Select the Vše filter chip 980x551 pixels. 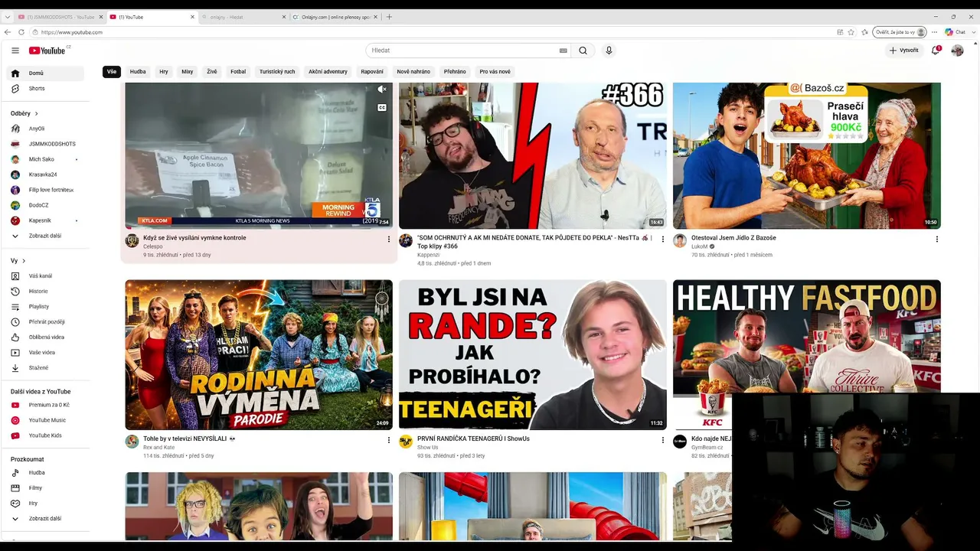[112, 72]
